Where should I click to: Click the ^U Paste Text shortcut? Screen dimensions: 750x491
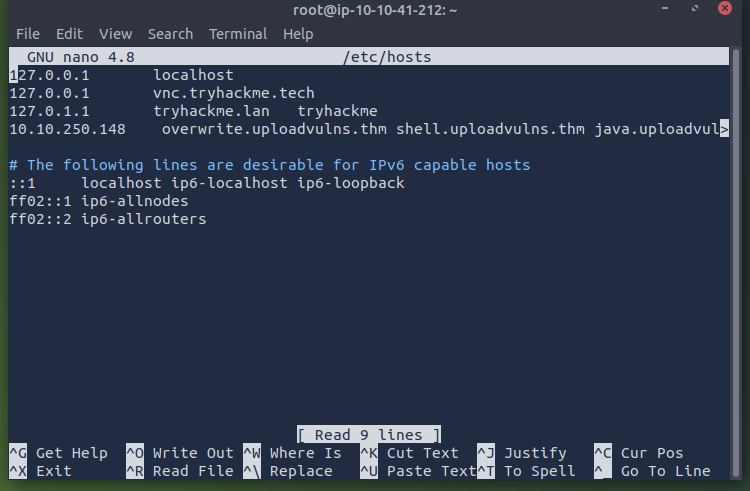(x=418, y=471)
